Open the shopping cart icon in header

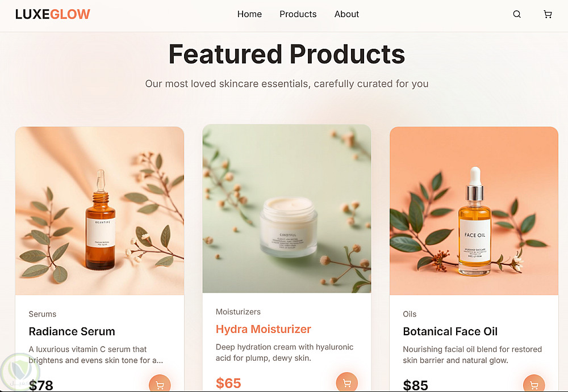[x=548, y=14]
